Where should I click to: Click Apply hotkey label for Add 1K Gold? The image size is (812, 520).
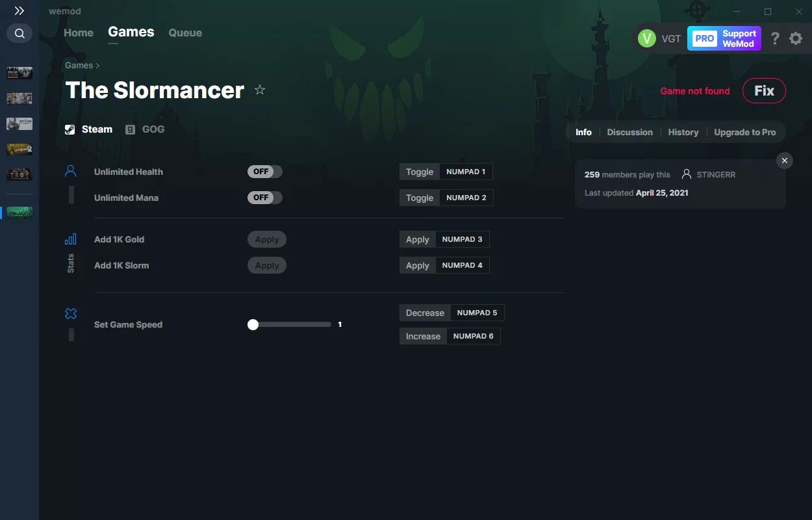(x=418, y=239)
